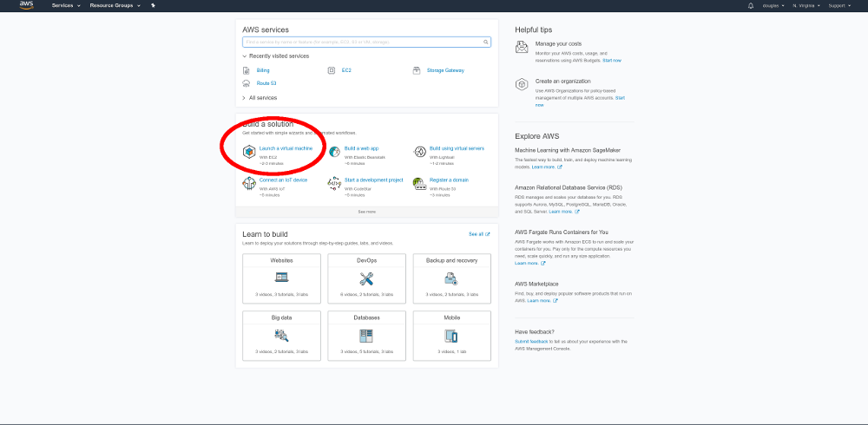The width and height of the screenshot is (868, 425).
Task: Click the Storage Gateway icon
Action: pyautogui.click(x=417, y=70)
